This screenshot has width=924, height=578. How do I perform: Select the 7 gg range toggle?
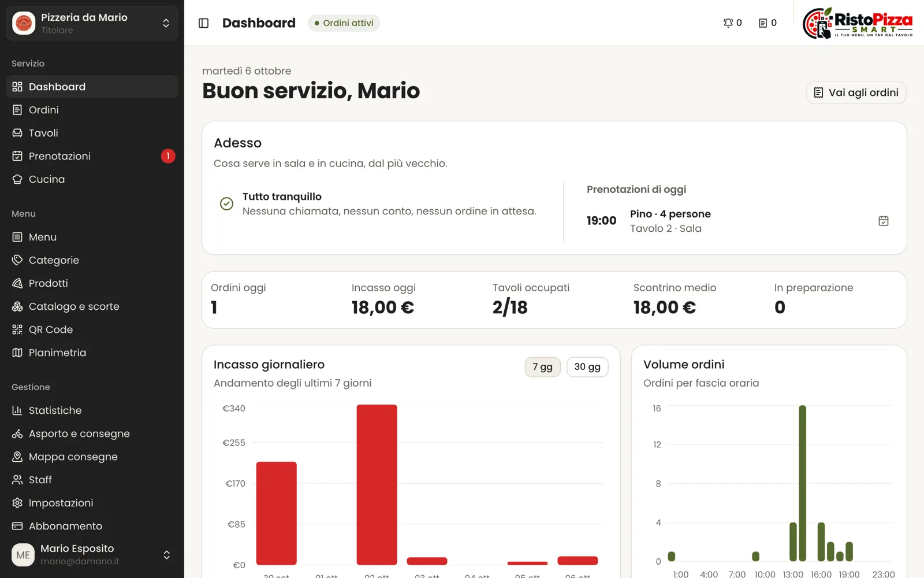coord(542,367)
